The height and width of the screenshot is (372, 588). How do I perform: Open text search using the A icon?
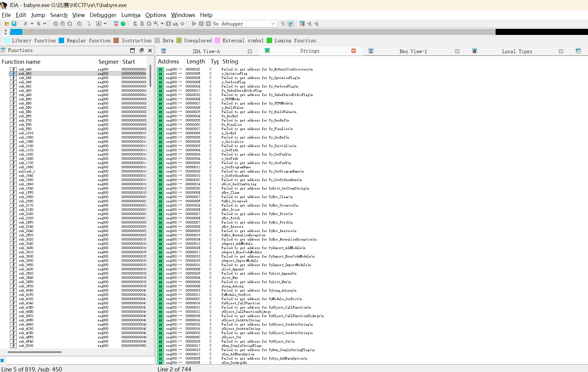tap(99, 24)
